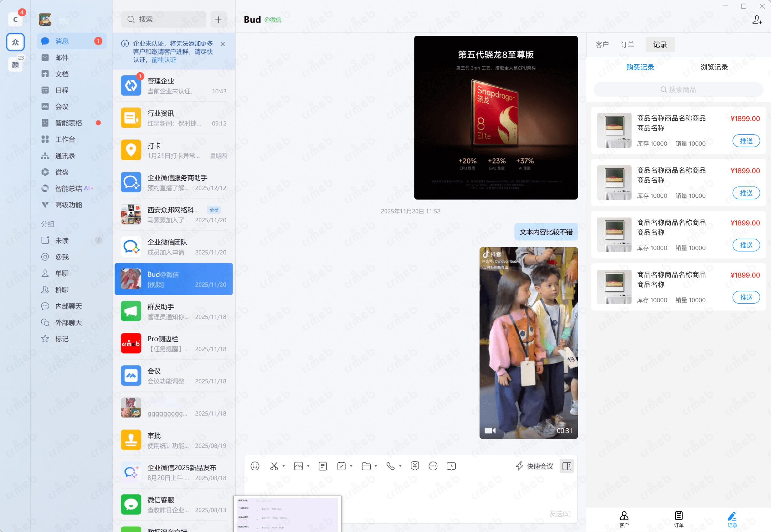The image size is (771, 532).
Task: Click the document collection icon in toolbar
Action: 323,466
